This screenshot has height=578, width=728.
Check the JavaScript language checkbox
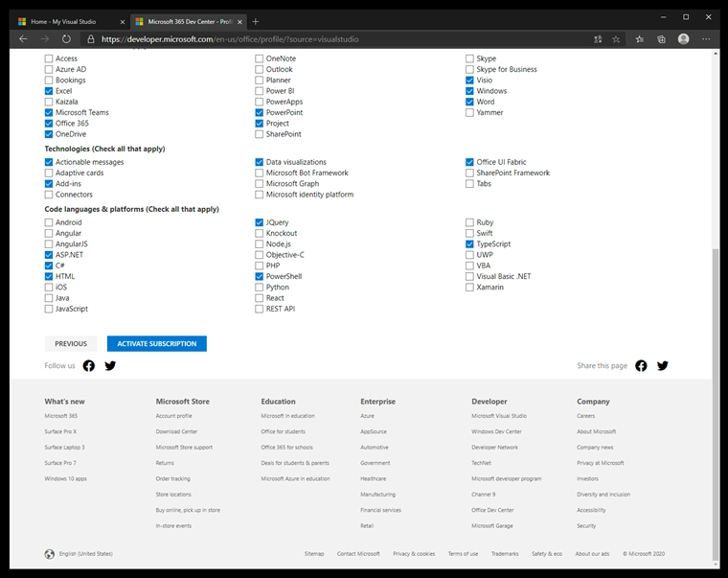[49, 309]
